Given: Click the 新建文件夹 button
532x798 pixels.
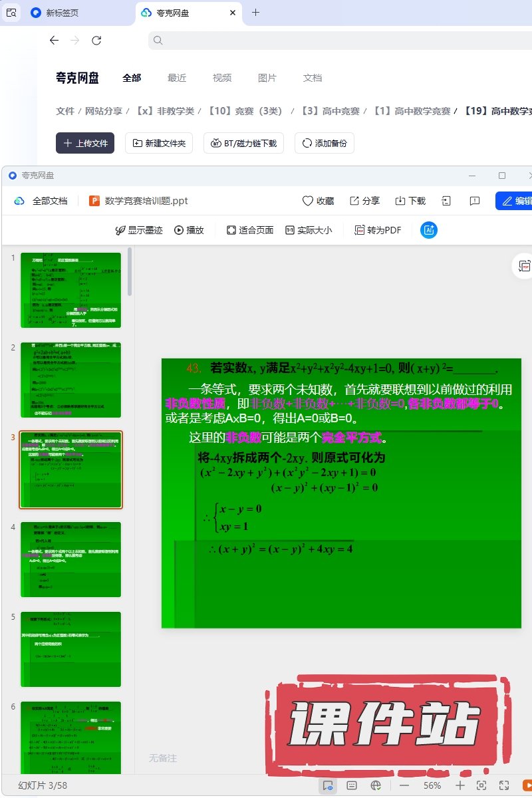Looking at the screenshot, I should [160, 143].
